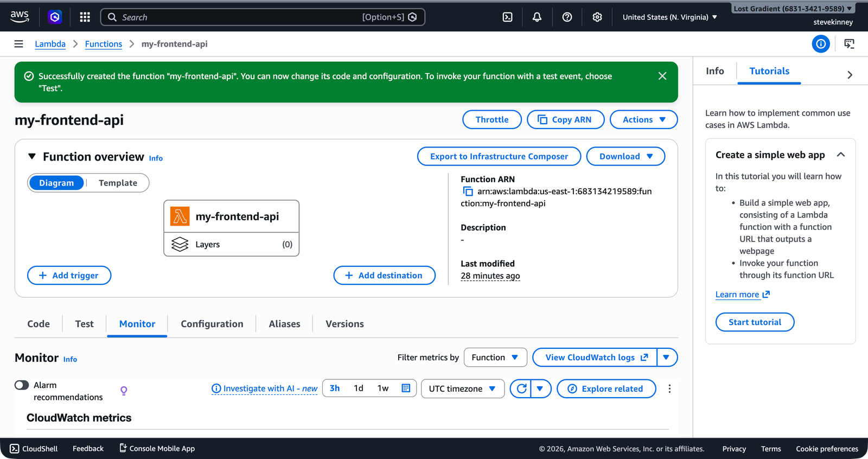Open the notifications bell

pos(537,17)
